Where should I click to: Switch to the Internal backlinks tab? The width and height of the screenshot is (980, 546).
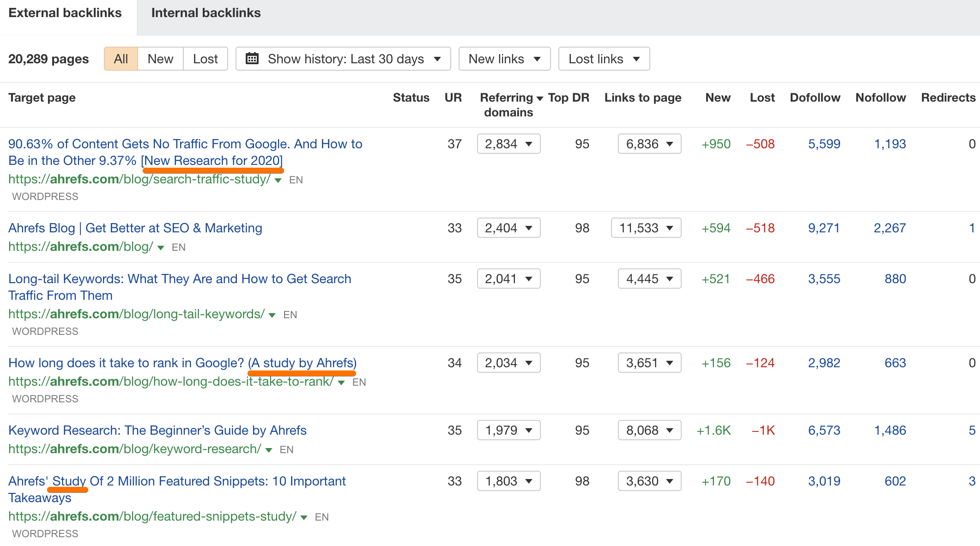[x=206, y=12]
